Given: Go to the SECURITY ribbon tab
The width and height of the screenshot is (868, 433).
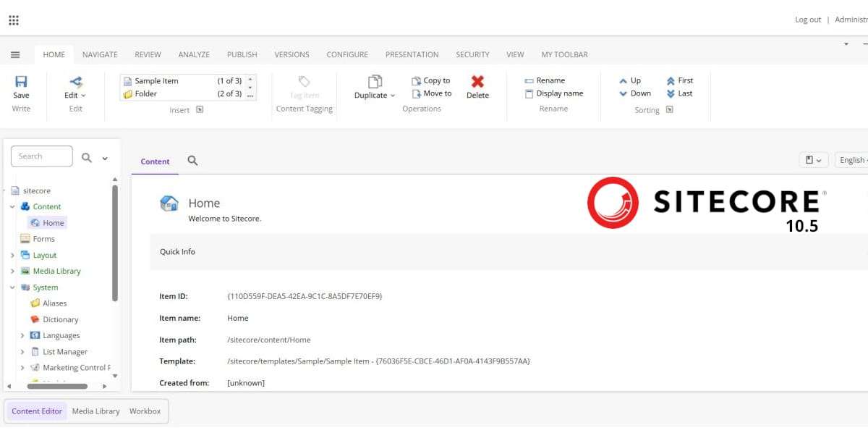Looking at the screenshot, I should (x=472, y=54).
